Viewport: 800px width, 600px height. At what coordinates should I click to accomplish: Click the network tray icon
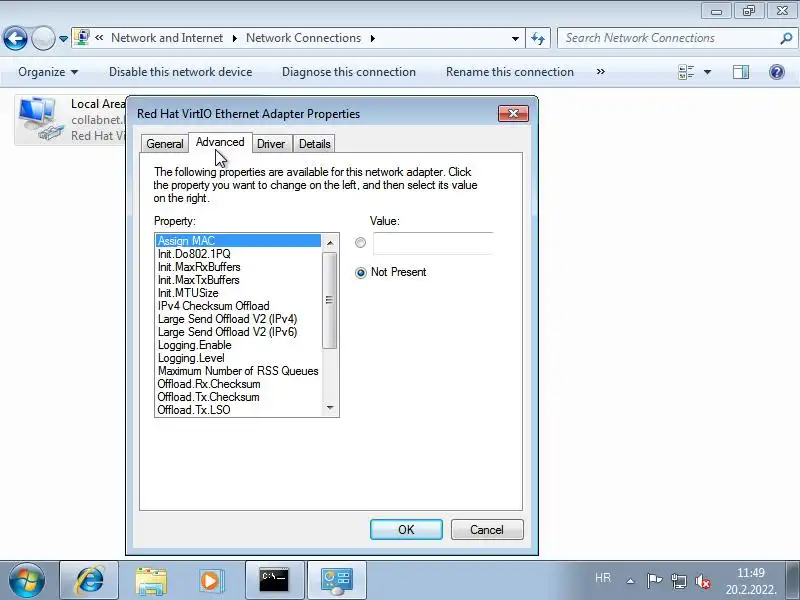click(x=679, y=581)
